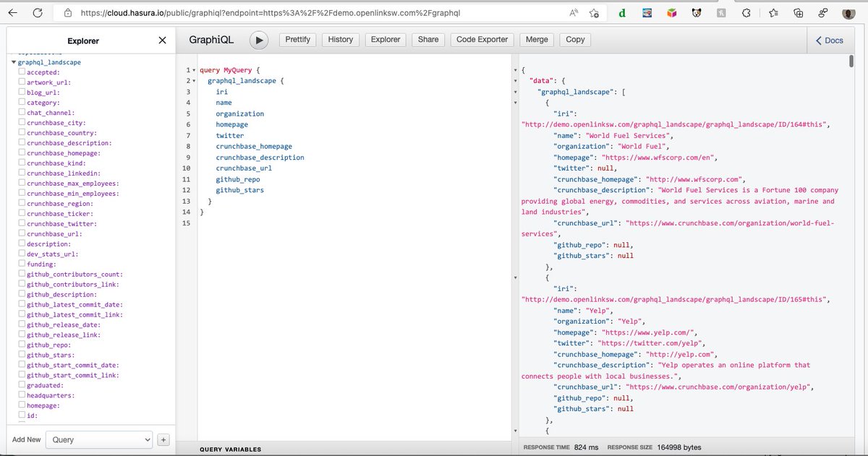This screenshot has height=456, width=868.
Task: Toggle the accepted field checkbox
Action: pos(22,72)
